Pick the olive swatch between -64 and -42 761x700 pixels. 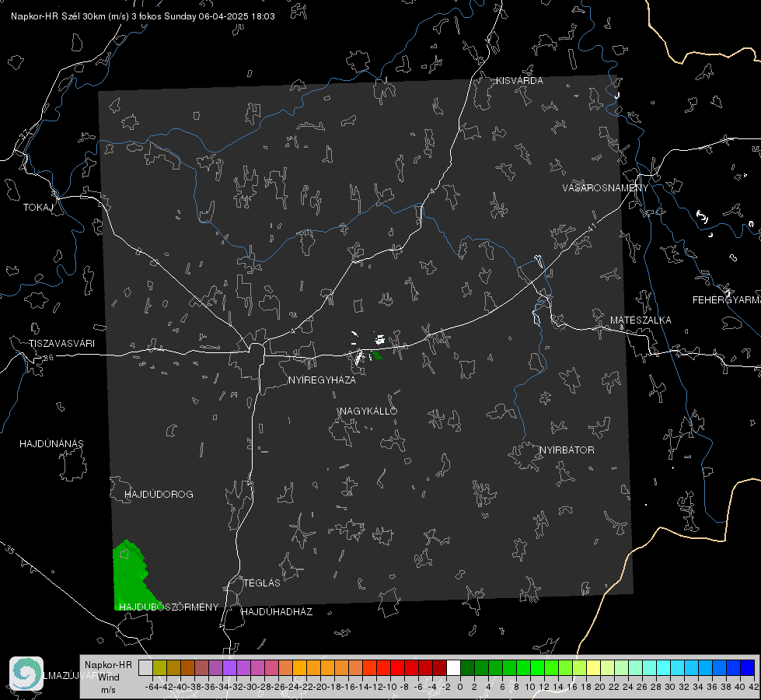click(159, 667)
